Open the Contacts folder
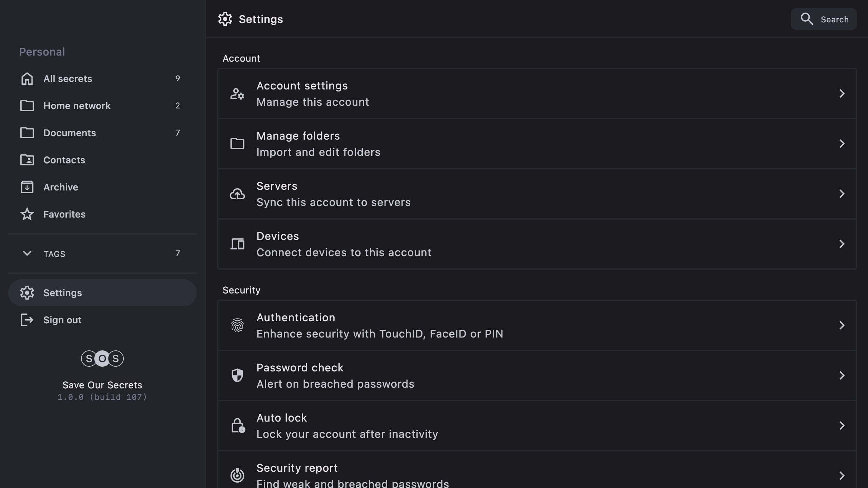Image resolution: width=868 pixels, height=488 pixels. pos(64,160)
